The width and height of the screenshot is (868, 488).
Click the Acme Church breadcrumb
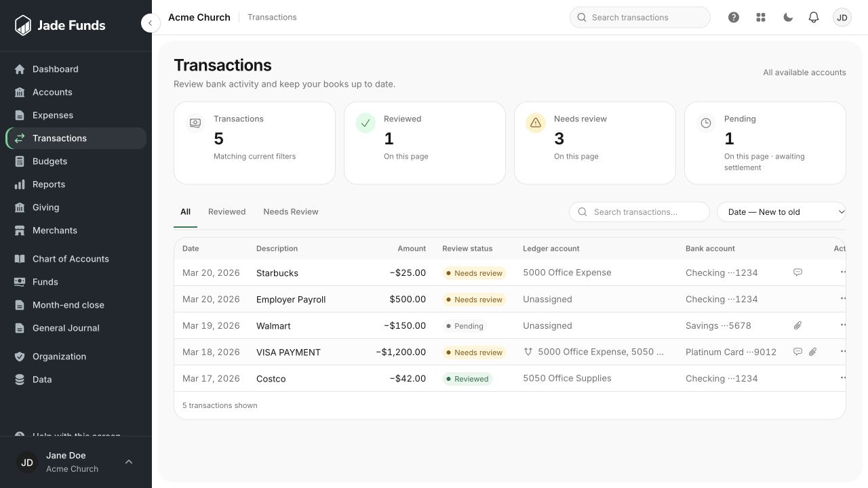point(199,18)
